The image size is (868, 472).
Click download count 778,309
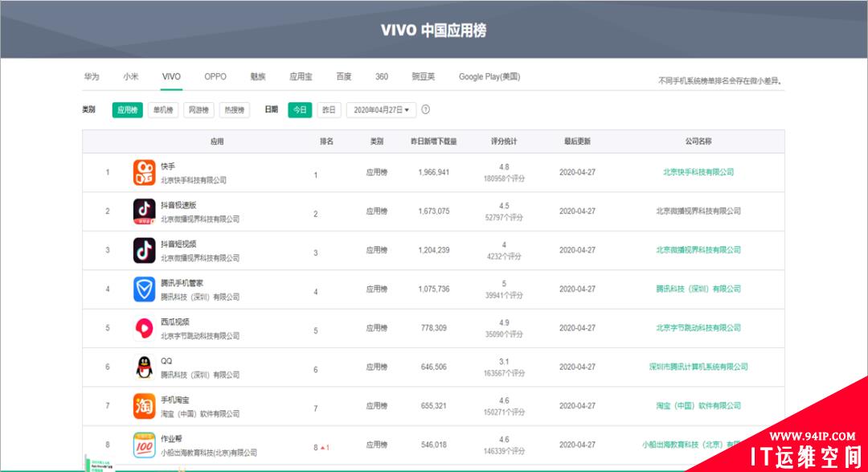434,328
